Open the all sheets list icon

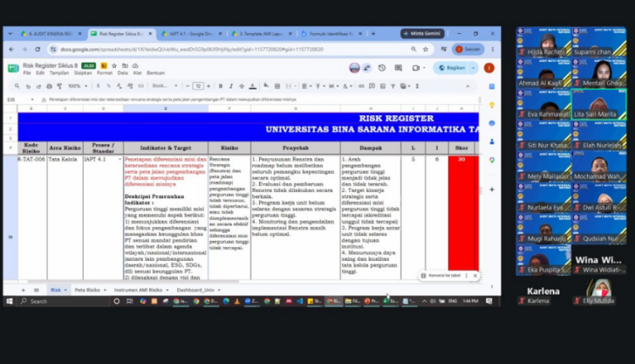36,290
